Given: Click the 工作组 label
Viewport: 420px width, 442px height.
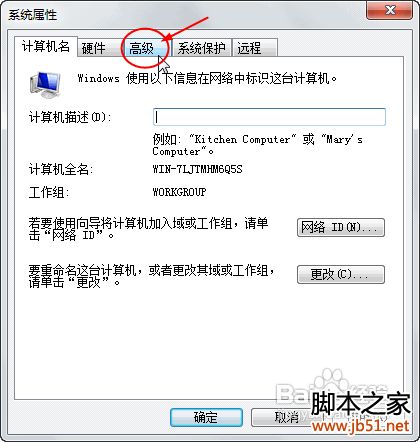Looking at the screenshot, I should (49, 192).
